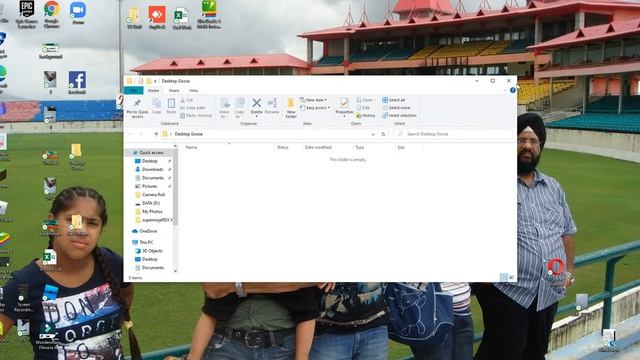Viewport: 640px width, 360px height.
Task: Click the Google Chrome desktop icon
Action: (x=51, y=15)
